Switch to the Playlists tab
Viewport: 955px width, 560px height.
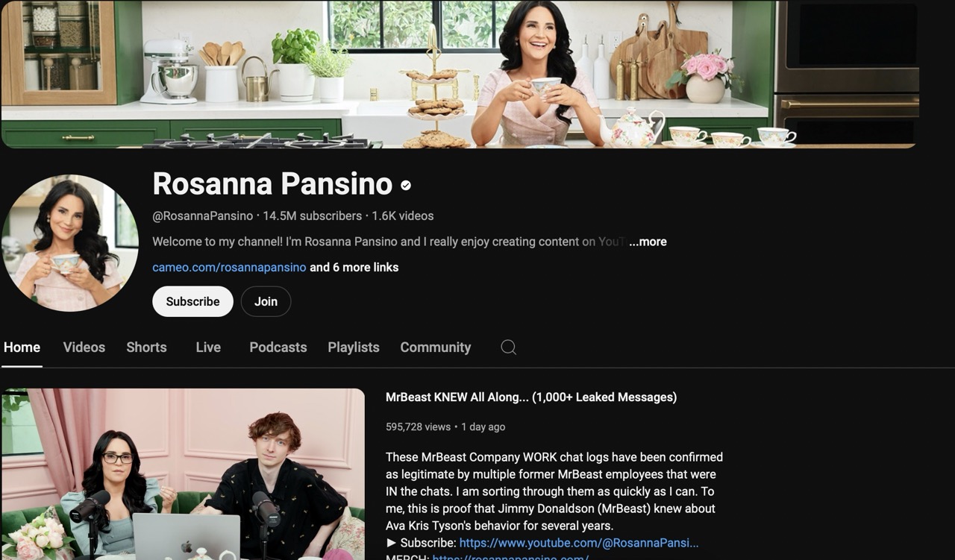point(354,347)
